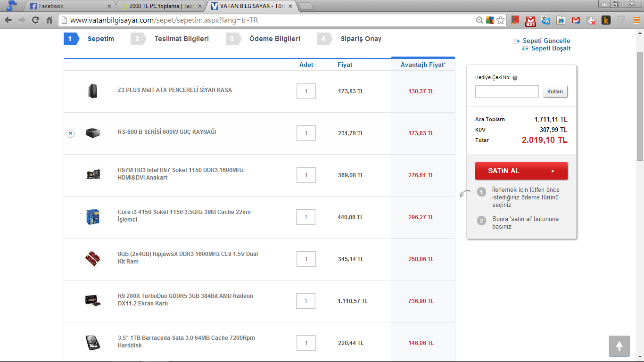
Task: Jump to top with the up-arrow button
Action: pos(619,346)
